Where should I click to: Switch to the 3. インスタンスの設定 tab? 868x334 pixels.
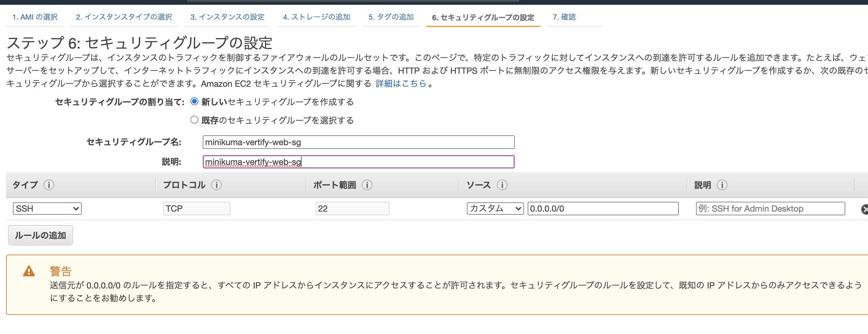228,17
